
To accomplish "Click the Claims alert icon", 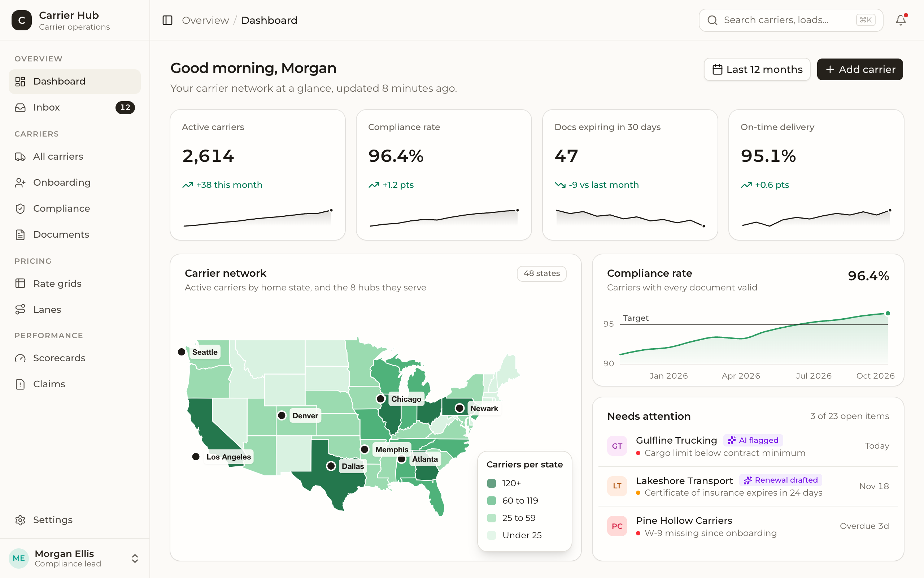I will [20, 384].
